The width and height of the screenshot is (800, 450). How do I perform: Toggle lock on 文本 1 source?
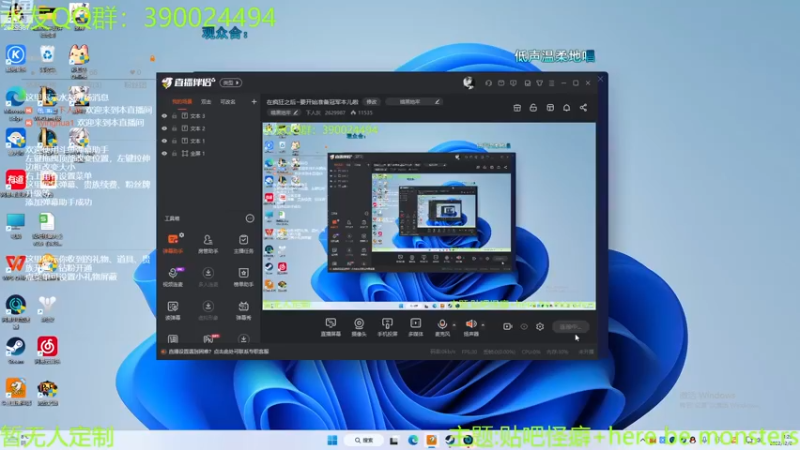click(x=174, y=141)
